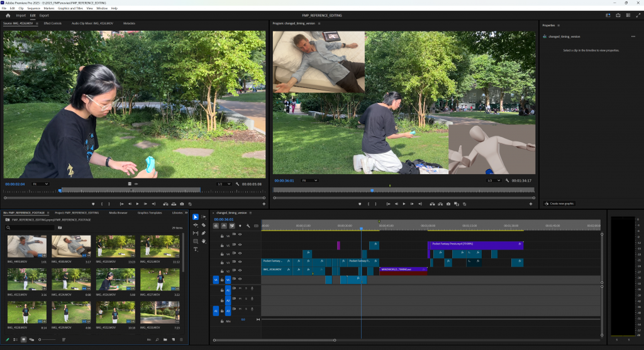Open Program monitor Fit zoom dropdown

310,180
